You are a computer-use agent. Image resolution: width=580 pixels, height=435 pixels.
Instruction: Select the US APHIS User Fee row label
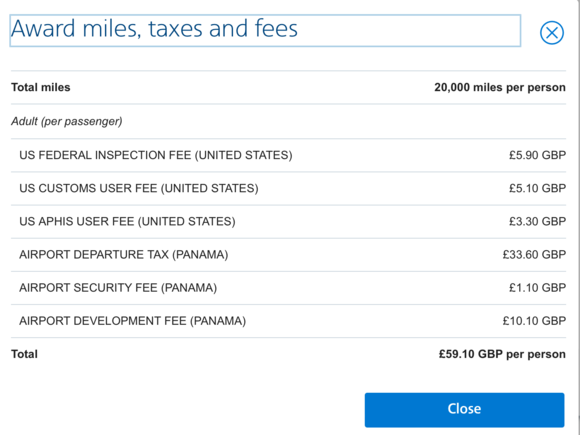[x=127, y=222]
